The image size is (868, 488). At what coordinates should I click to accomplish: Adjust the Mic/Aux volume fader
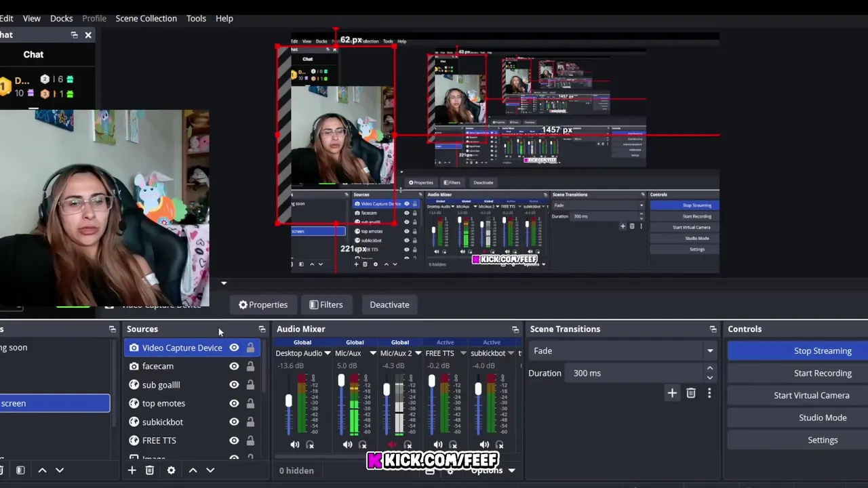point(341,381)
